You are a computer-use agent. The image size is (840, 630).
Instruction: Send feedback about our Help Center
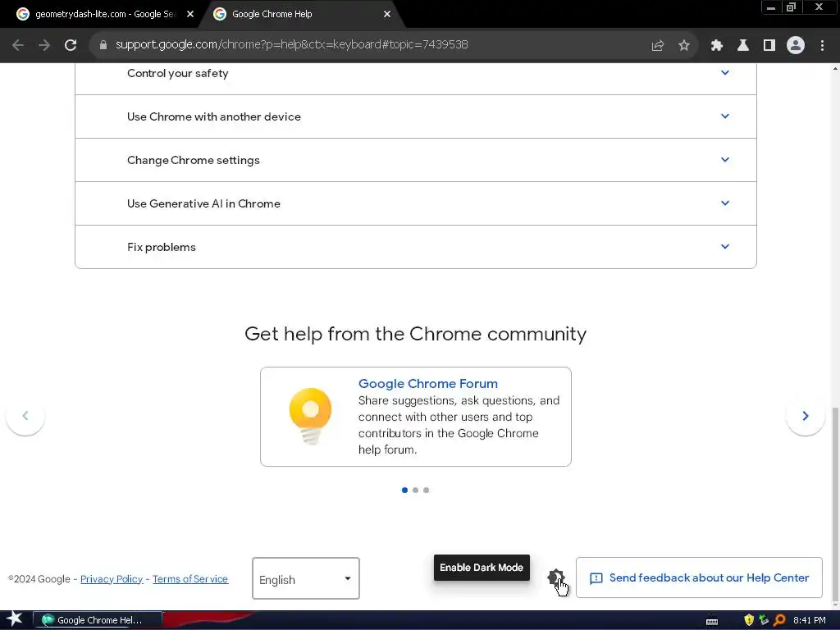[699, 577]
